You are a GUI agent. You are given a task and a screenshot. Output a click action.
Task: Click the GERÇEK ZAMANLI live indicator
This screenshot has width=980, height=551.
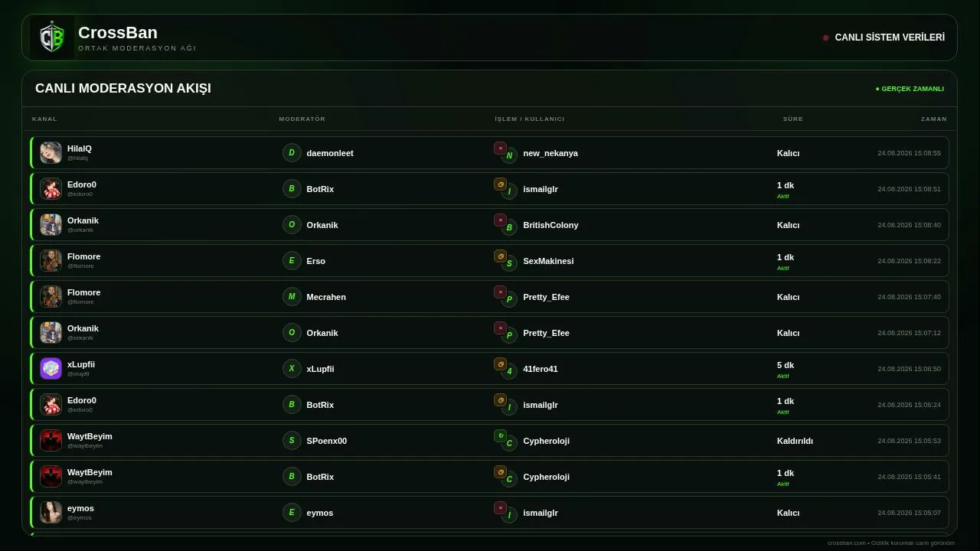tap(910, 89)
